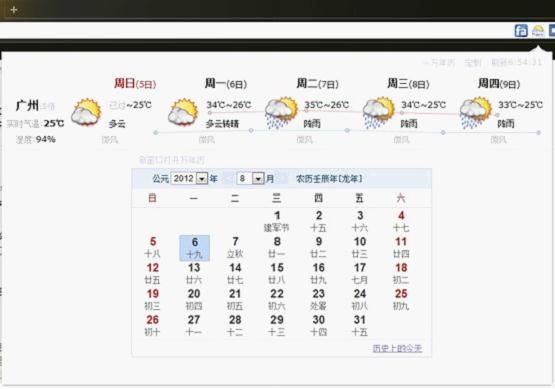Screen dimensions: 555x389
Task: Select the 周日(5日) forecast header
Action: tap(135, 84)
